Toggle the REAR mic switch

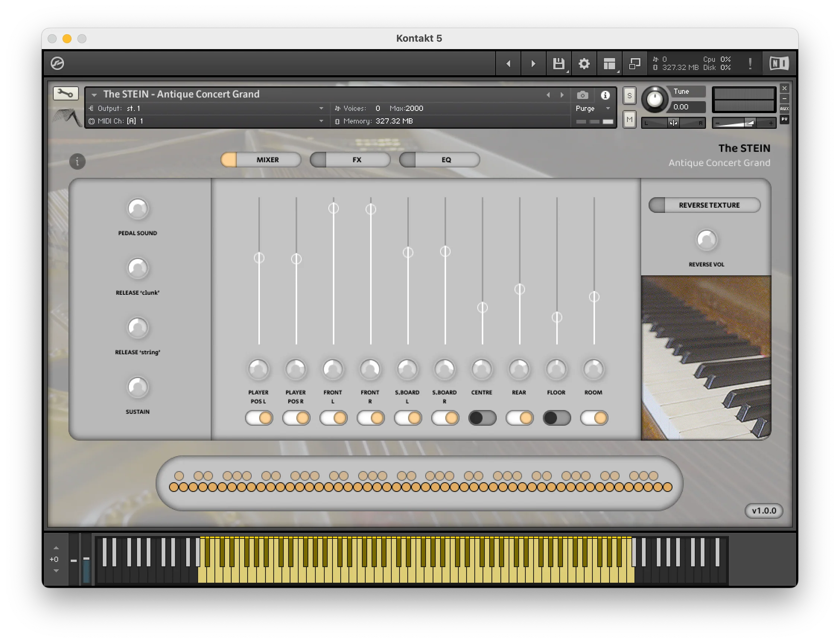tap(519, 418)
